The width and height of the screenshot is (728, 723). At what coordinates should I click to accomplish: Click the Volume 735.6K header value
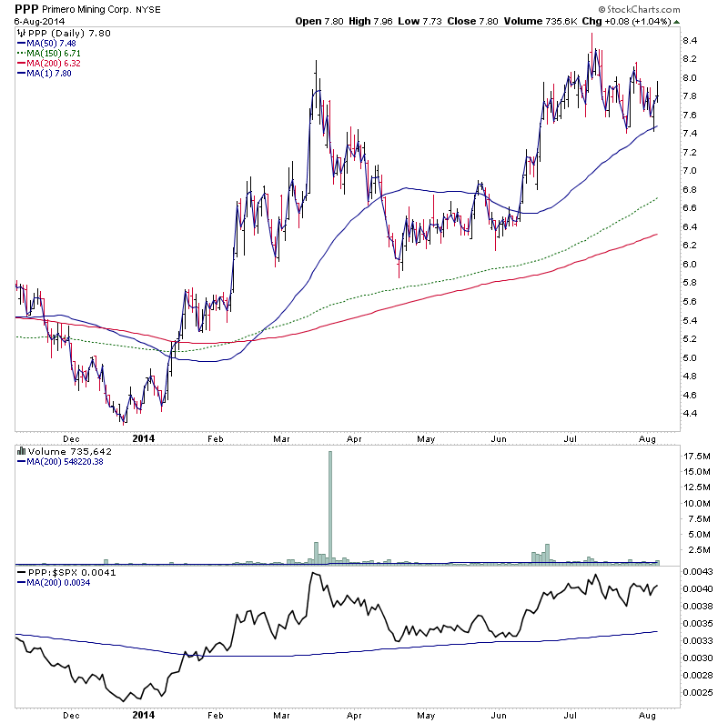point(541,21)
